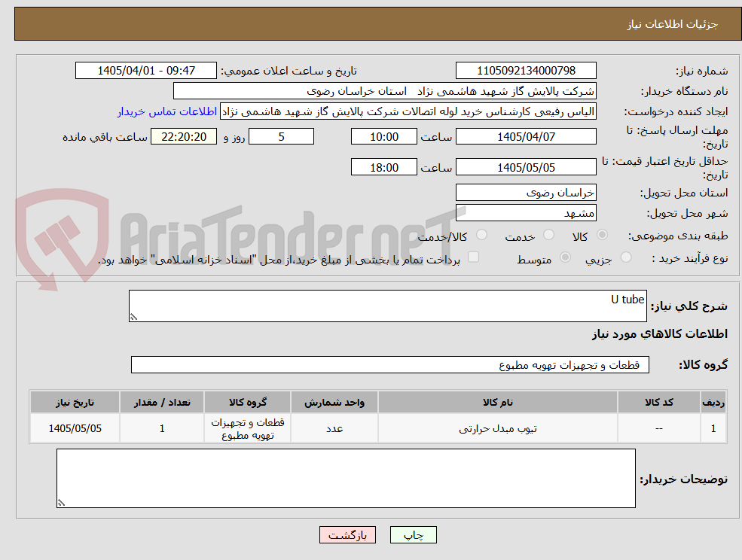Click the goods group field قطعات و تجهیزات تهویه مطبوع
742x560 pixels.
390,364
